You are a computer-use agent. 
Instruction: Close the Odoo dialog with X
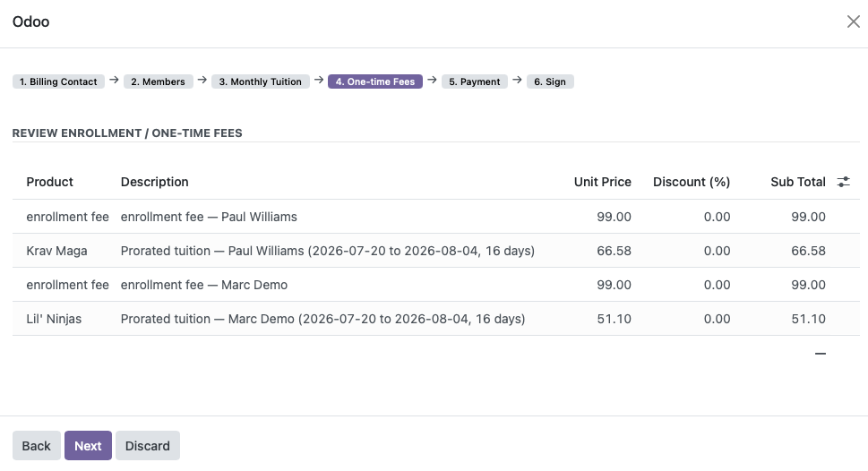[x=853, y=21]
